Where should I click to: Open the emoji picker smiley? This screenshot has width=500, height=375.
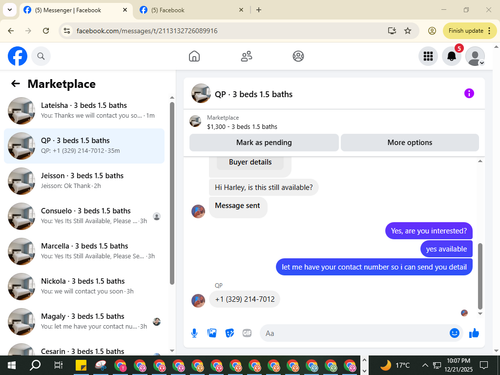click(x=454, y=333)
